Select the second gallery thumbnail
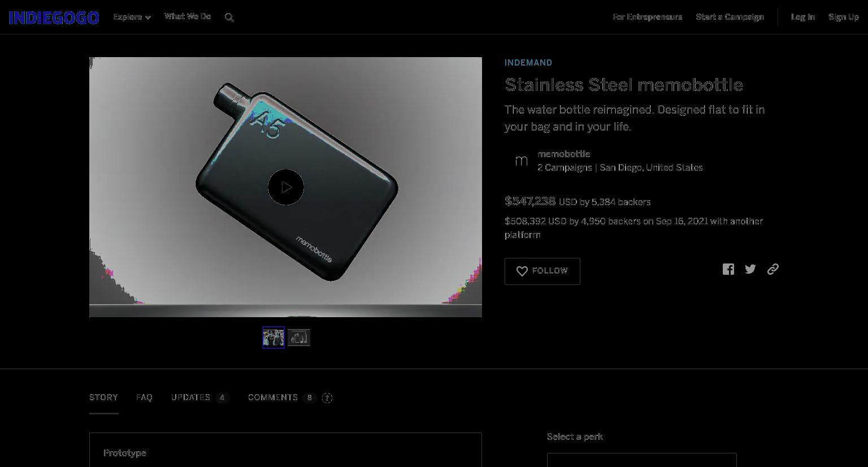The image size is (868, 467). (299, 338)
